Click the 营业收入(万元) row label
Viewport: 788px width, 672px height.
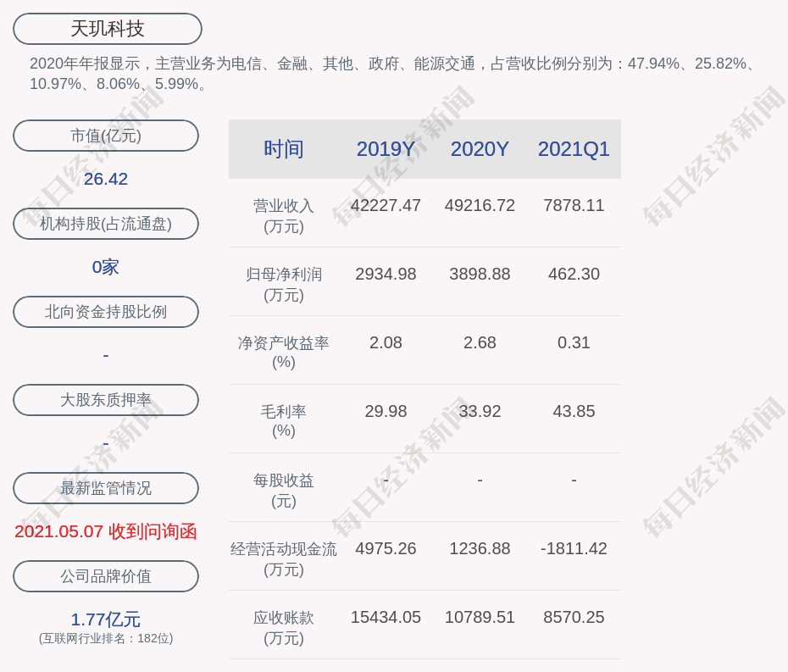[x=284, y=215]
